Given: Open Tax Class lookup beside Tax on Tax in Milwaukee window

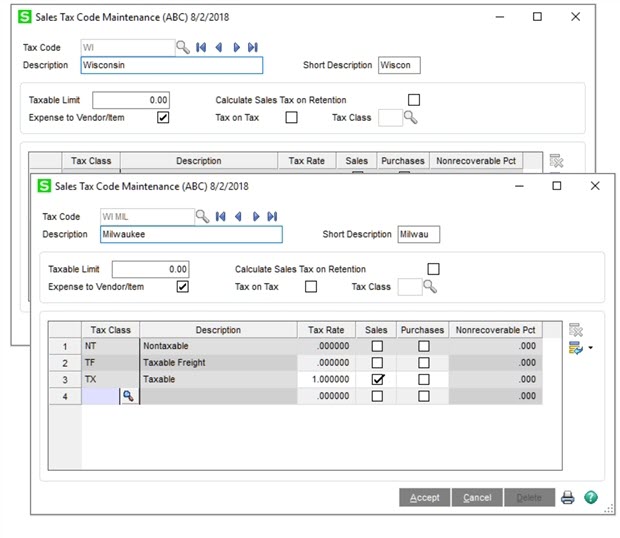Looking at the screenshot, I should click(x=430, y=287).
